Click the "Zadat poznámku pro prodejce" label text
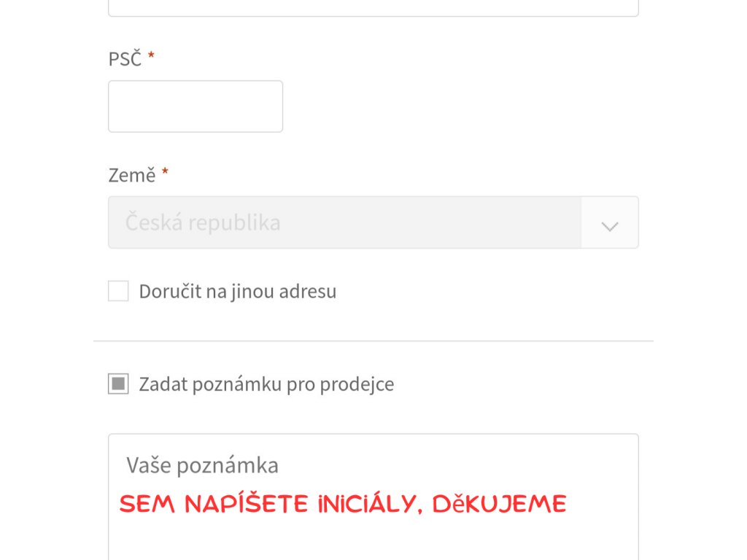This screenshot has height=560, width=747. click(x=266, y=384)
